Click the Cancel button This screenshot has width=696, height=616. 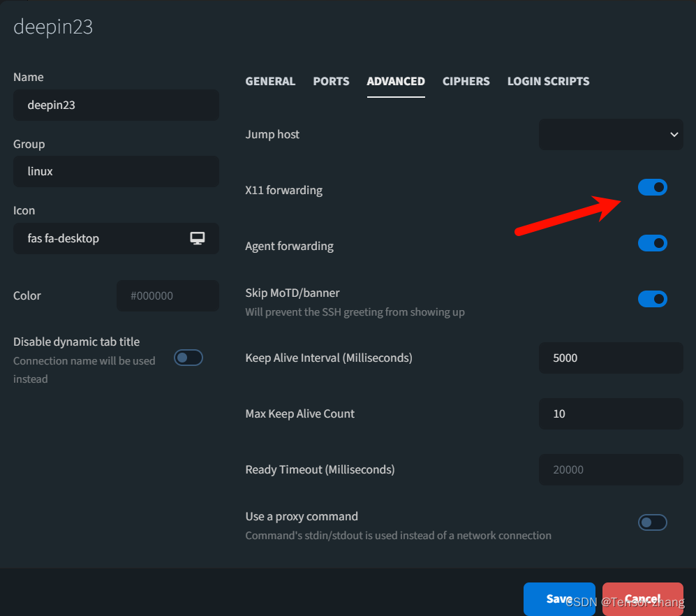tap(642, 599)
